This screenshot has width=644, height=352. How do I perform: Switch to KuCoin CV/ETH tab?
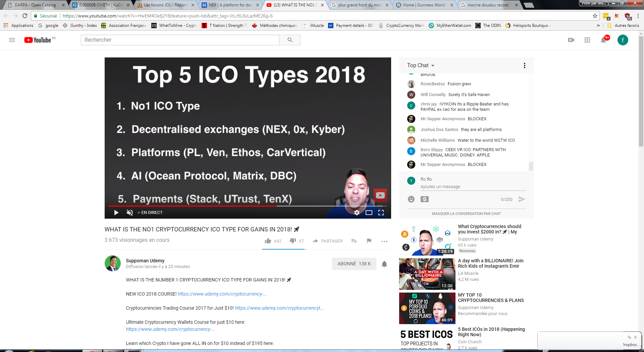(x=101, y=5)
